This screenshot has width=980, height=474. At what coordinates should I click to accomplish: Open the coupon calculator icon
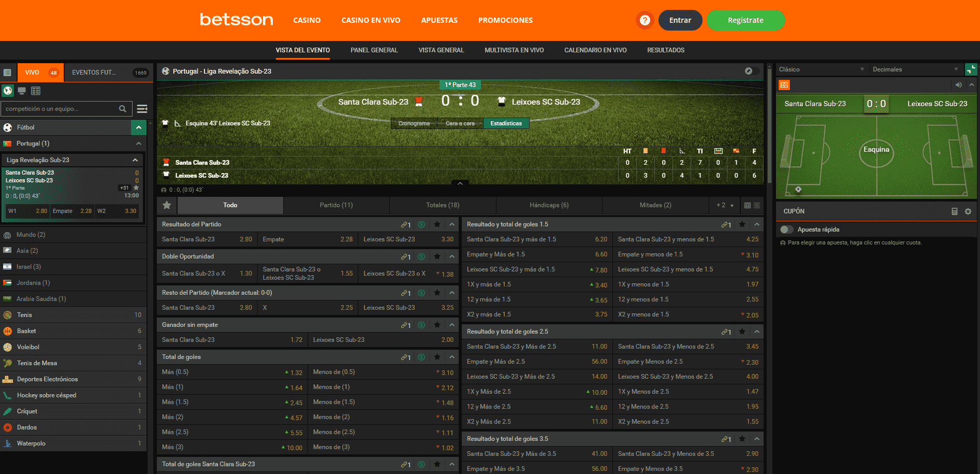click(954, 211)
